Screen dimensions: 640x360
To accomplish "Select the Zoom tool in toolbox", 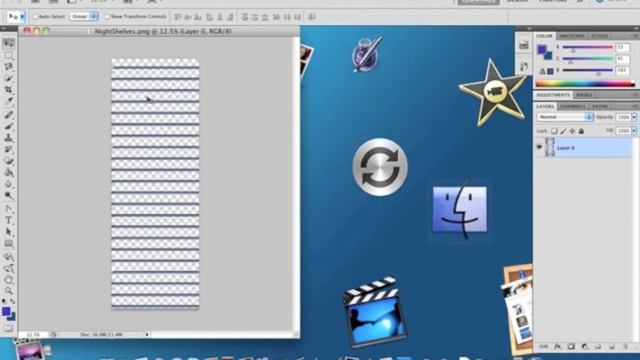I will 9,291.
